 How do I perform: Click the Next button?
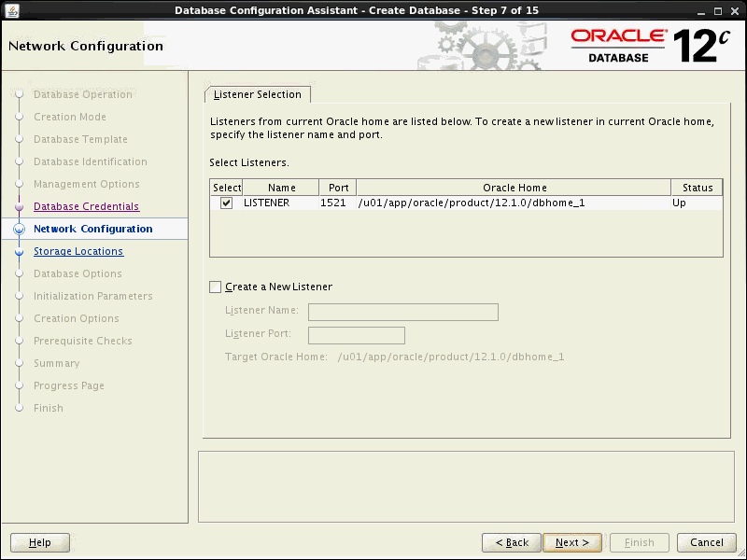tap(572, 542)
